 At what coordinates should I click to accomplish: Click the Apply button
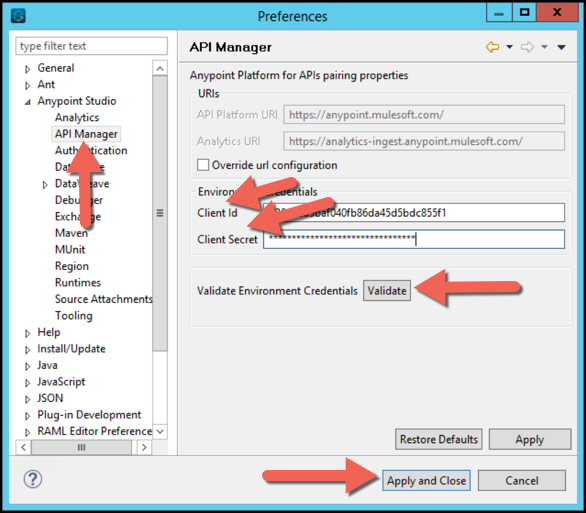pyautogui.click(x=530, y=439)
